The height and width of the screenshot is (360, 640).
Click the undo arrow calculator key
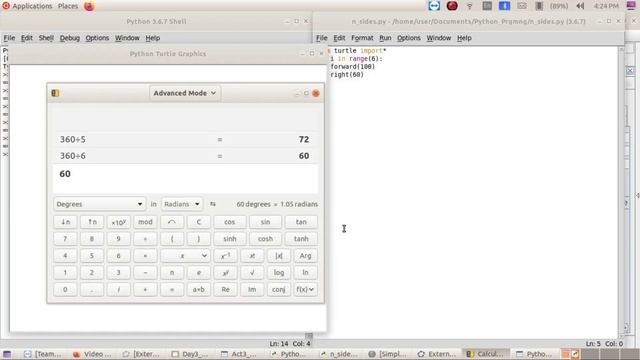click(172, 222)
